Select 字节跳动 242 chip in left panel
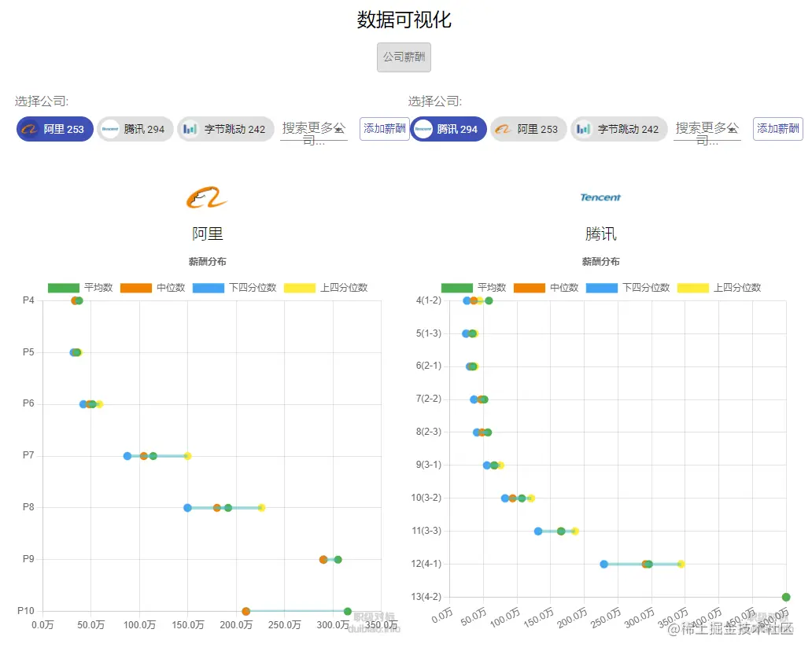812x655 pixels. coord(225,129)
